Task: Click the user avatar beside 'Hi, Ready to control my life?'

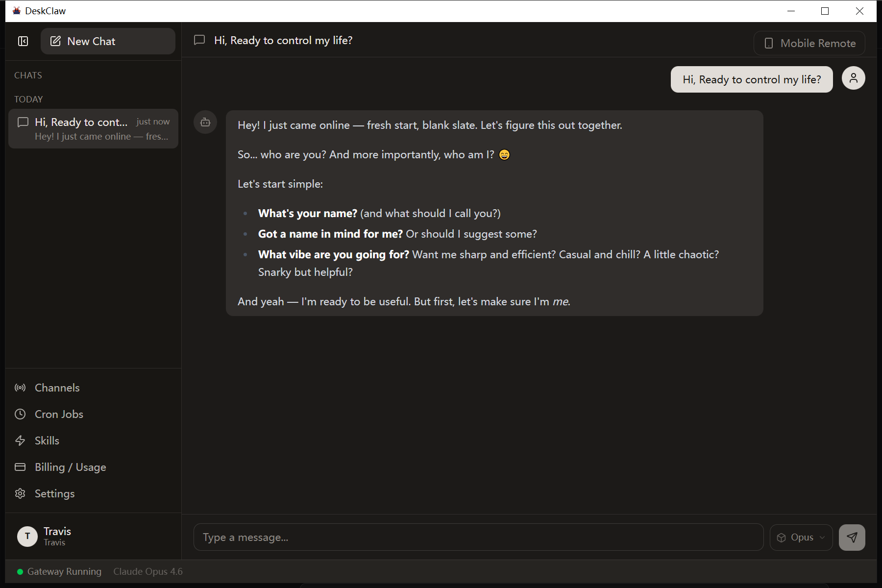Action: pos(853,77)
